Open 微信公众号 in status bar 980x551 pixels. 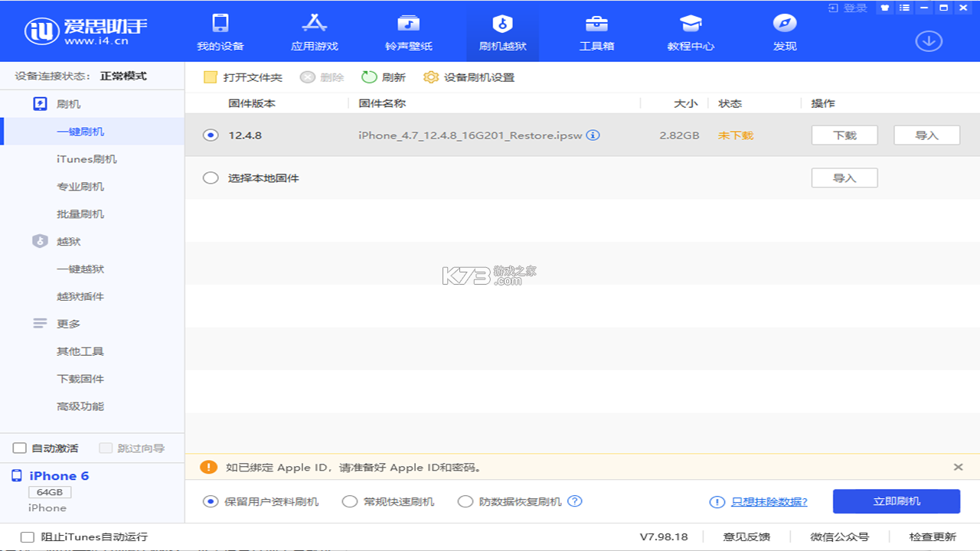click(840, 537)
